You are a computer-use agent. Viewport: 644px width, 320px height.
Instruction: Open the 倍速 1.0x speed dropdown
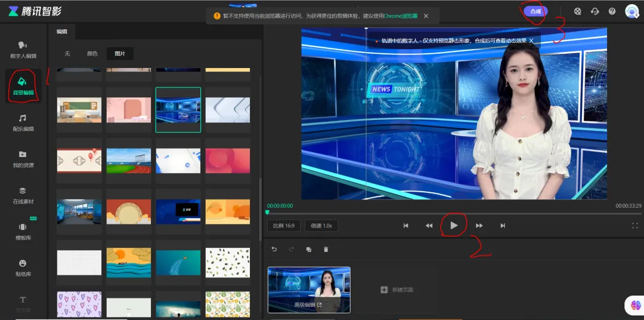click(x=321, y=226)
